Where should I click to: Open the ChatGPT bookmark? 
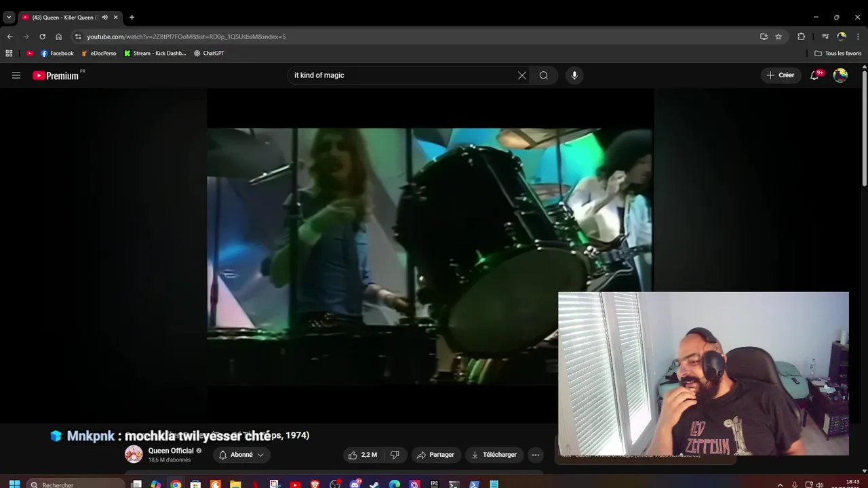(209, 53)
